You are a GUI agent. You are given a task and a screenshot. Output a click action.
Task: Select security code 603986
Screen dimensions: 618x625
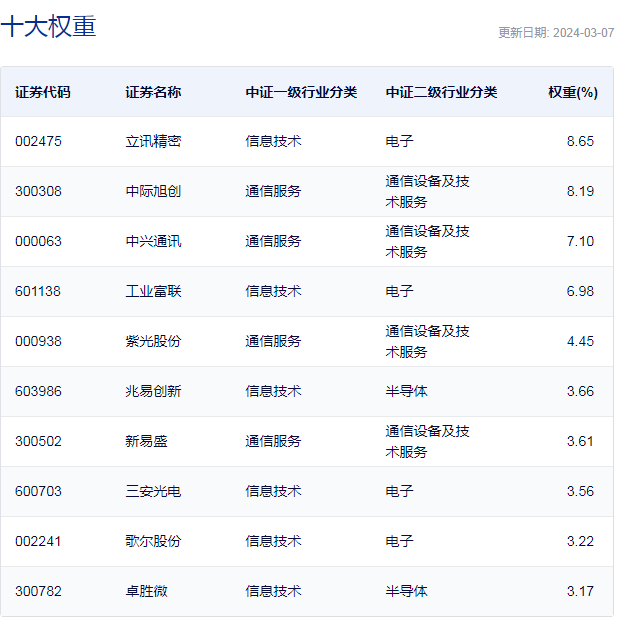38,391
